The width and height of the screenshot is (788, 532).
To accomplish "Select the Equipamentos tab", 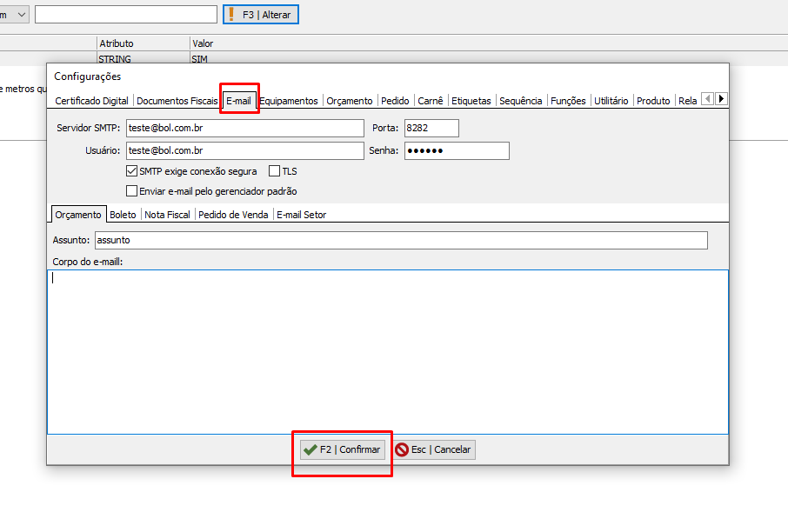I will (x=290, y=101).
